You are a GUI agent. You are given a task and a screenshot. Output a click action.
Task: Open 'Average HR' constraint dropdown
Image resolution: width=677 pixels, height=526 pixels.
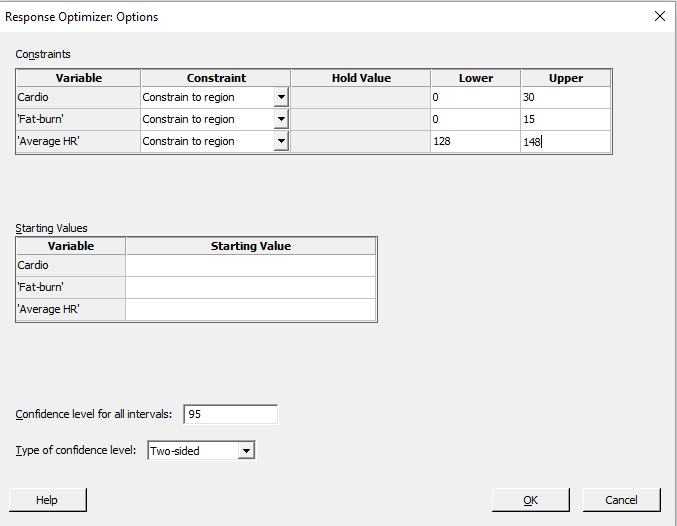pyautogui.click(x=281, y=142)
